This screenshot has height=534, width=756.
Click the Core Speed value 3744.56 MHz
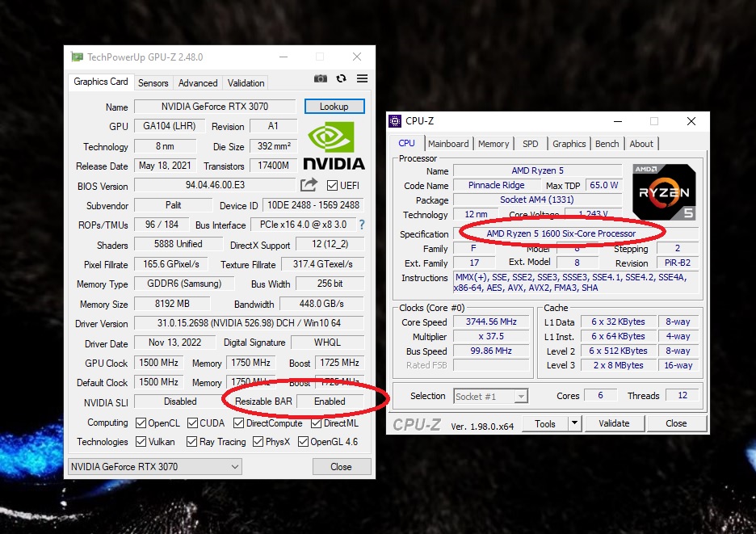491,322
